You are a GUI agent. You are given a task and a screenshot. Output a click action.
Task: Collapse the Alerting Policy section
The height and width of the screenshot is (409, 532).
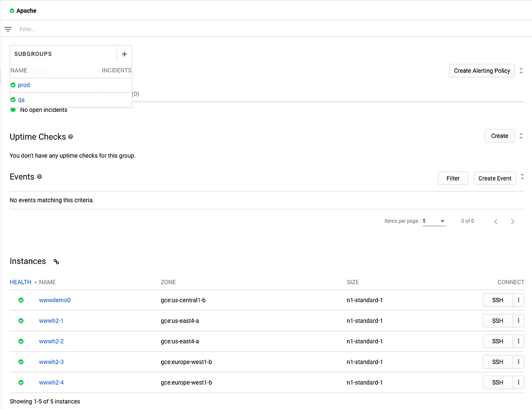pyautogui.click(x=521, y=71)
